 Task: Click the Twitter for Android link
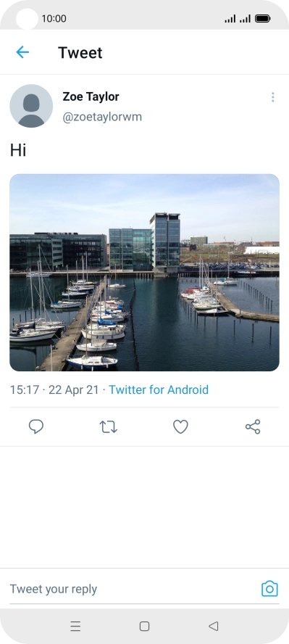[x=159, y=389]
